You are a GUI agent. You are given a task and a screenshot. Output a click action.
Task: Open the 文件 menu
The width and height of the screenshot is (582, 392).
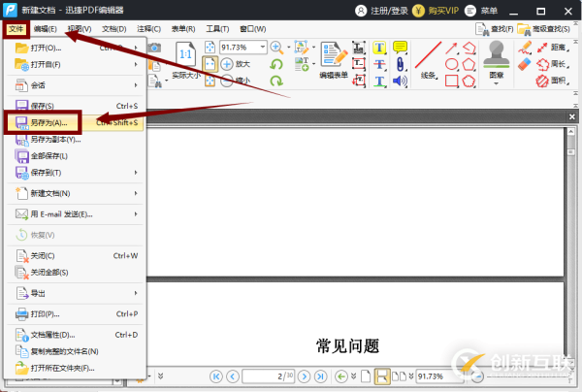(x=16, y=29)
